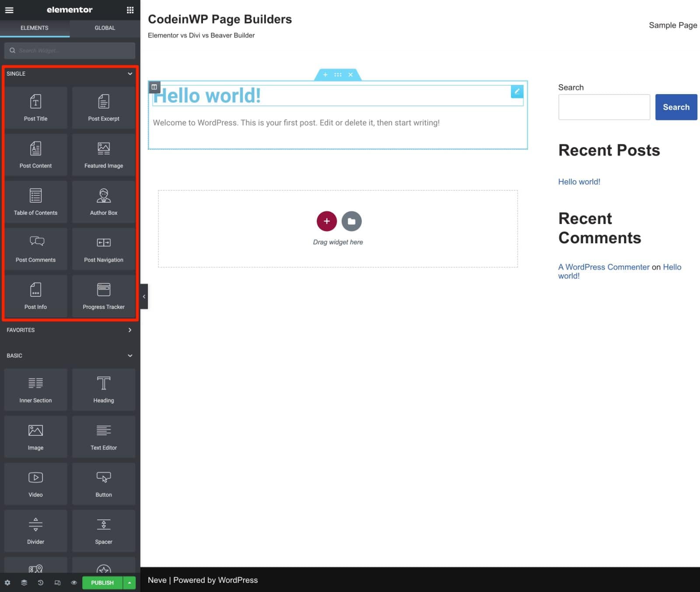Screen dimensions: 700x592
Task: Click the Search Widget input field
Action: click(70, 50)
